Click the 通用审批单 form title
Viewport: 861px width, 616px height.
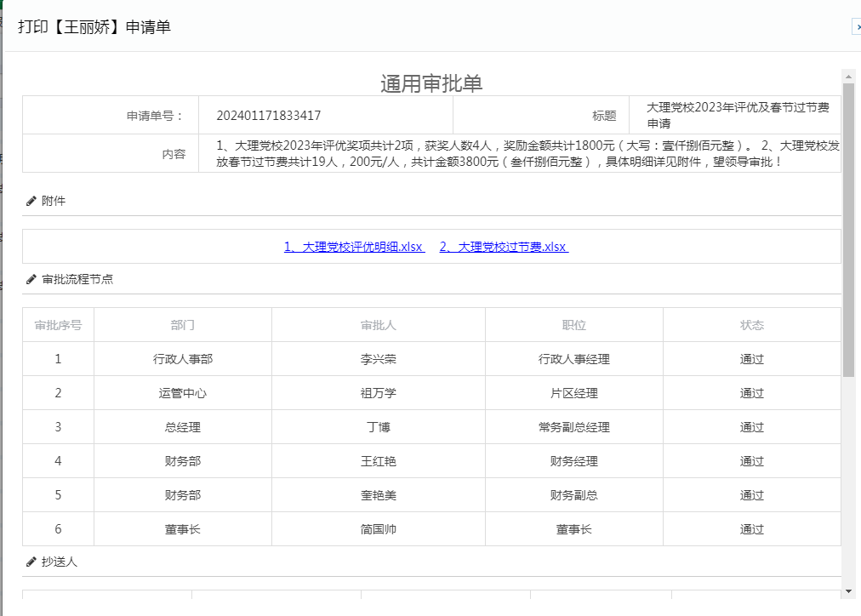point(431,83)
